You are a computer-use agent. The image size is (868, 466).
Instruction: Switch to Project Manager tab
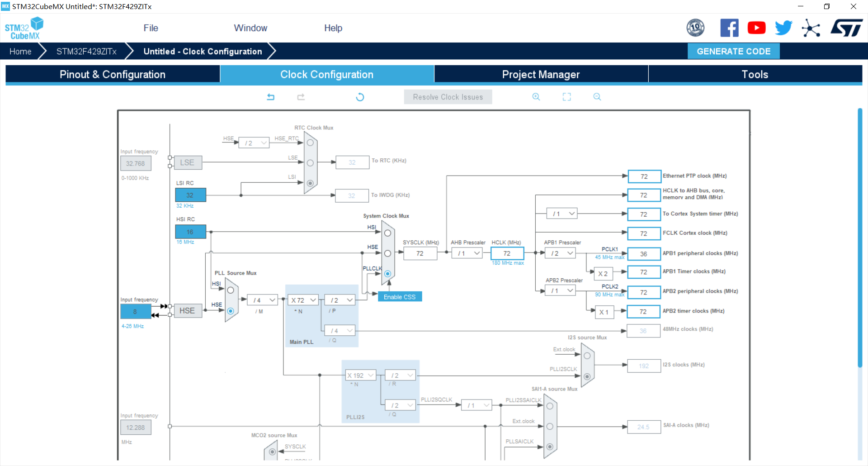point(541,74)
